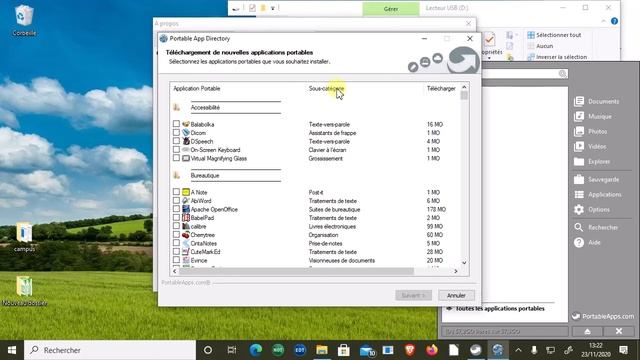Open the Corbeille desktop icon
Screen dimensions: 640x360
coord(24,20)
